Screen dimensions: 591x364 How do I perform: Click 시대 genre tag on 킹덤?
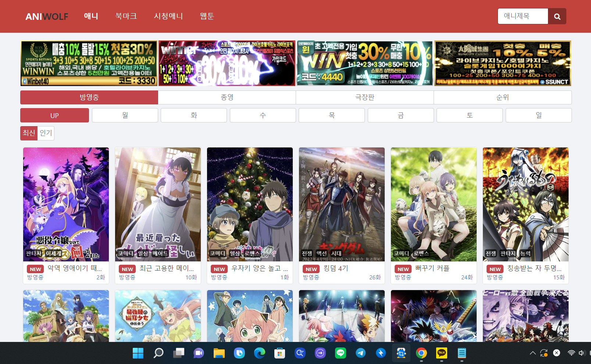coord(336,253)
